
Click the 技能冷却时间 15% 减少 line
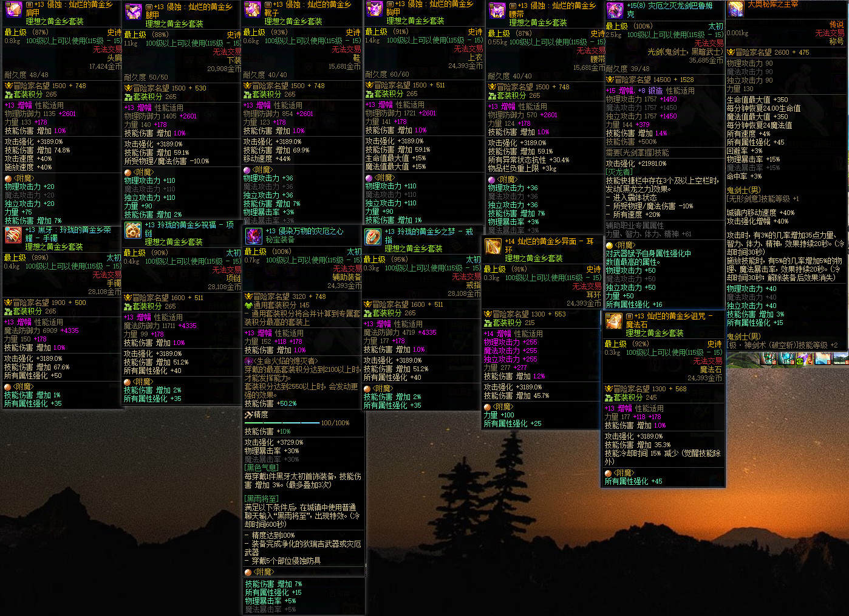tap(663, 457)
